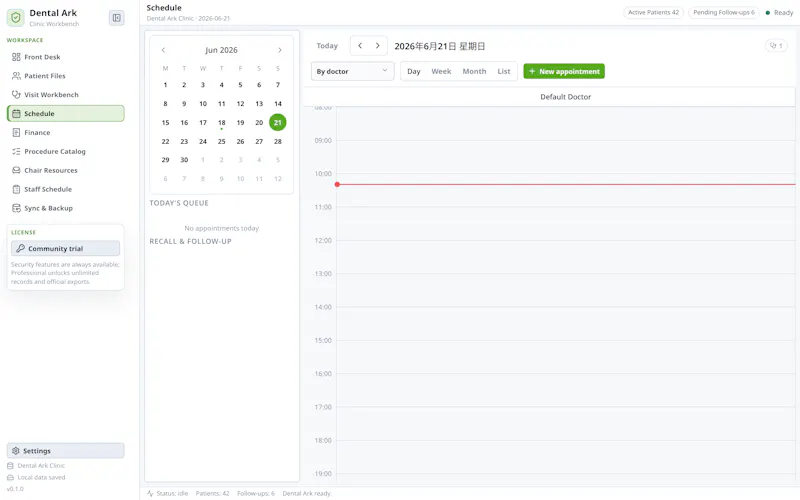Image resolution: width=800 pixels, height=500 pixels.
Task: Switch to Week view
Action: (x=441, y=71)
